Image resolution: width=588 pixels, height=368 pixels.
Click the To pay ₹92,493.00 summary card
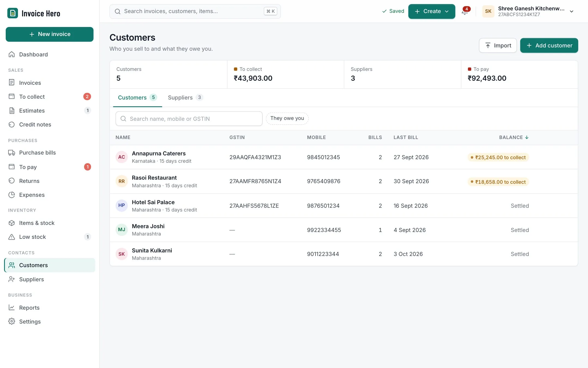519,74
